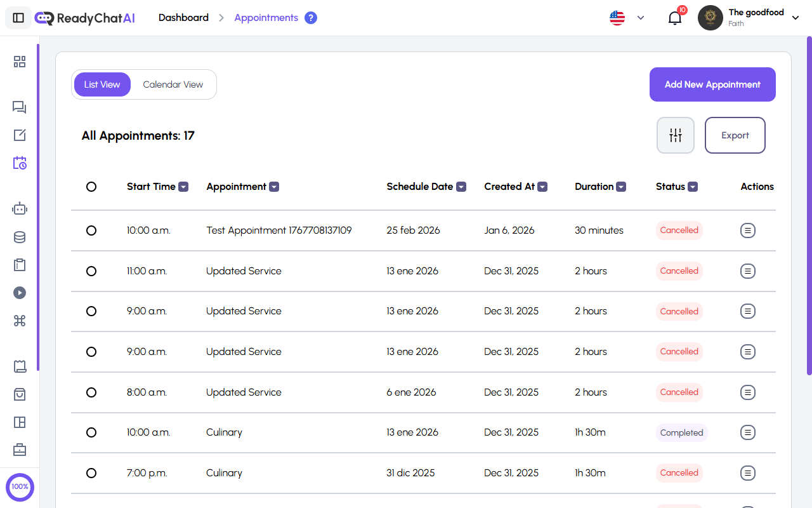
Task: Select the header select-all circle above the rows
Action: pos(91,187)
